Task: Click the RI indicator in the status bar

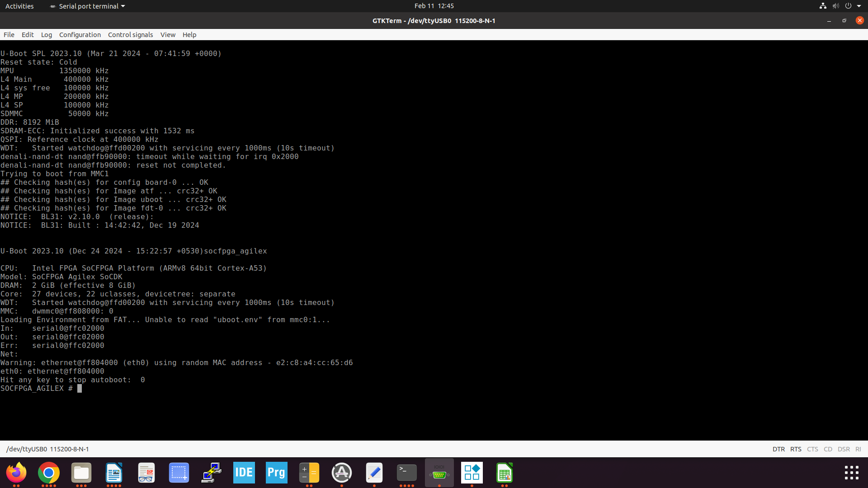Action: coord(858,449)
